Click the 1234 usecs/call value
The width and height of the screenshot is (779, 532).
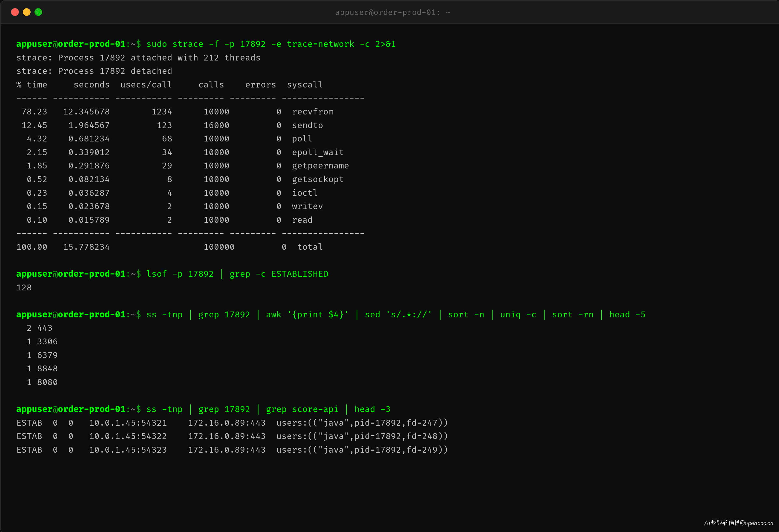162,112
